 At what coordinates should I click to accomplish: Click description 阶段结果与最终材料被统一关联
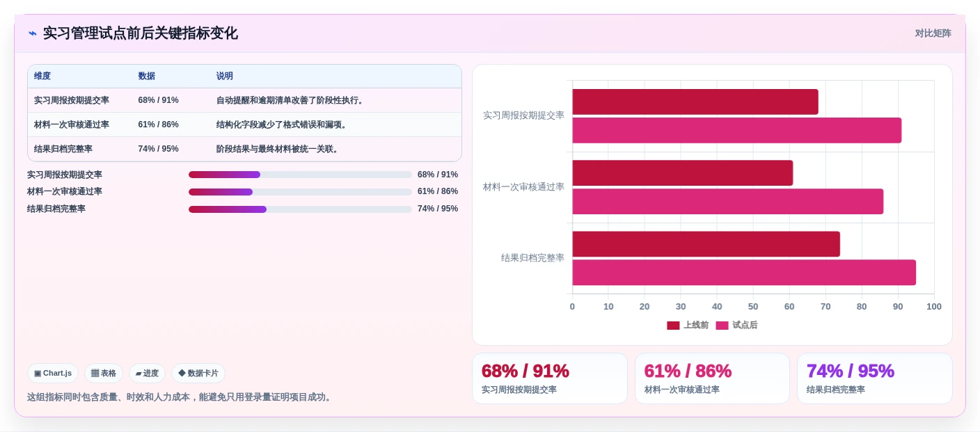(277, 149)
